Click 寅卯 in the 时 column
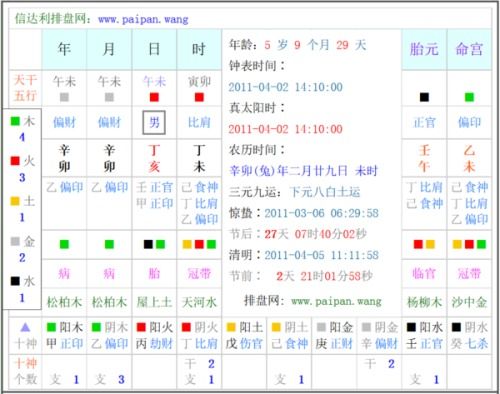The image size is (500, 394). (199, 82)
